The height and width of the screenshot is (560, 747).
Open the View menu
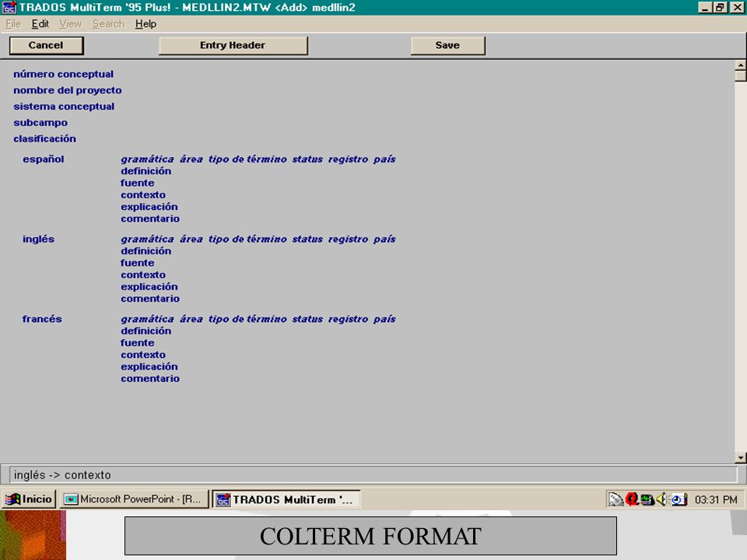click(x=71, y=24)
